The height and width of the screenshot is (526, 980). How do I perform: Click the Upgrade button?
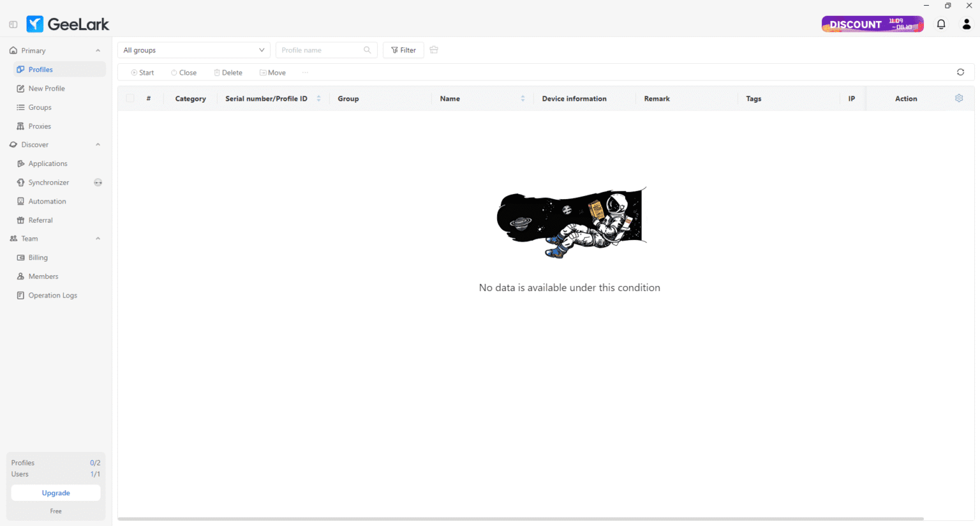tap(56, 493)
